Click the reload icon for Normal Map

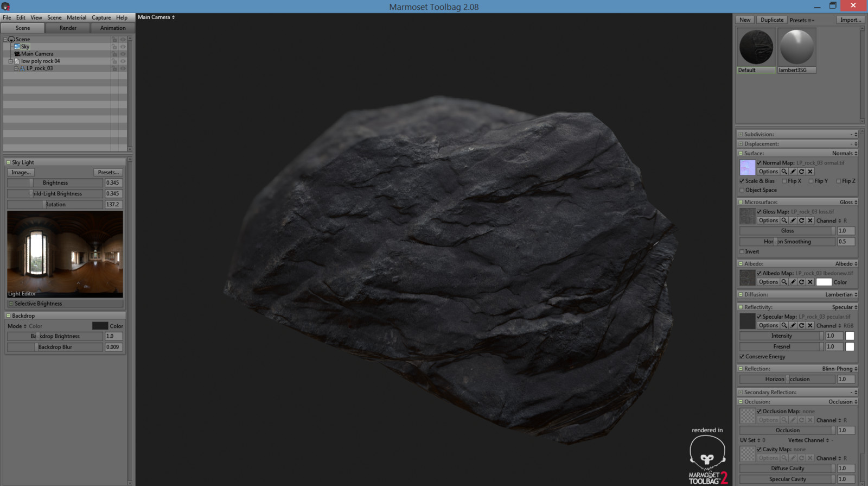[802, 172]
